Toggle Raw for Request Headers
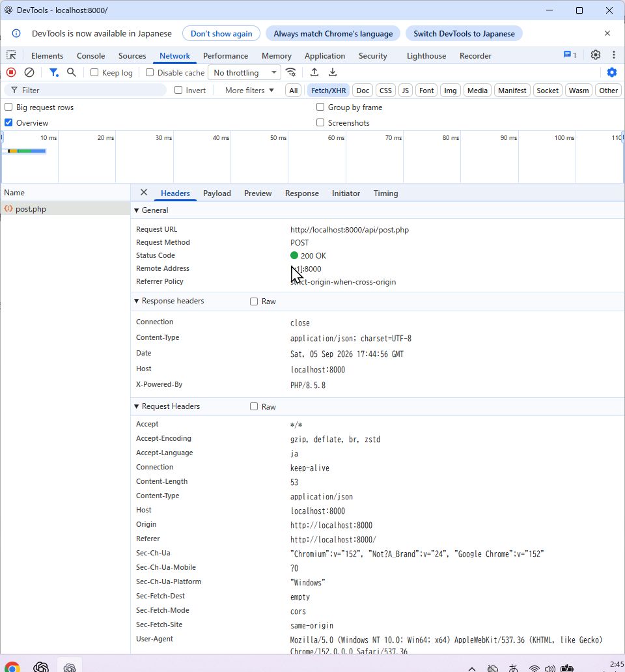Screen dimensions: 625x672 (x=254, y=407)
